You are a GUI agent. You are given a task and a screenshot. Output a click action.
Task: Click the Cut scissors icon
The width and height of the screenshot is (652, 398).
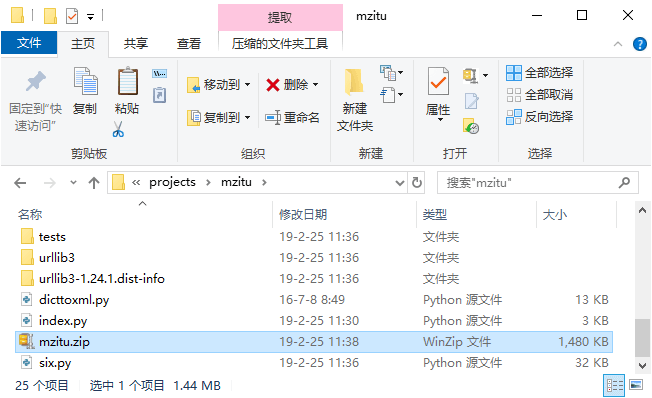coord(118,129)
